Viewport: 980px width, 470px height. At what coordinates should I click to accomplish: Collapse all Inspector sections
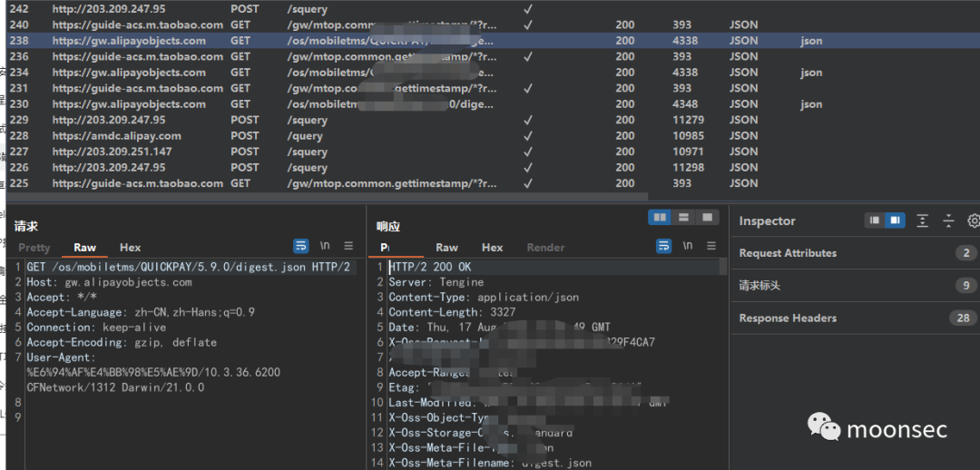pyautogui.click(x=949, y=220)
